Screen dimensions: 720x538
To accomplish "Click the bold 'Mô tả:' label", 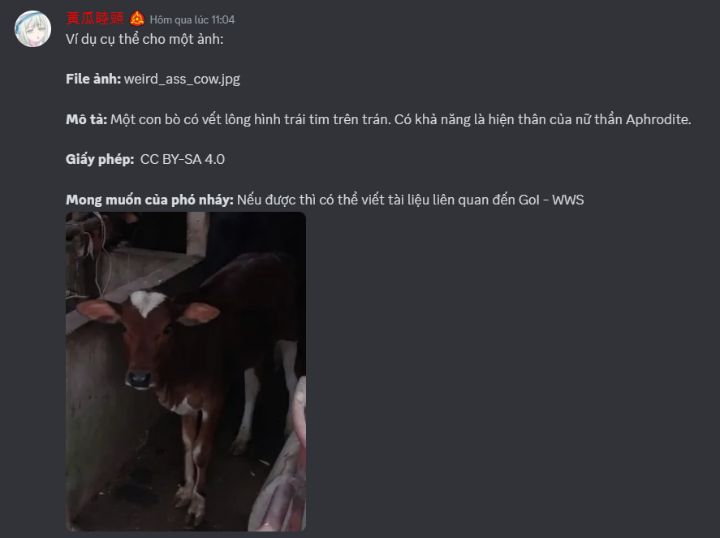I will pos(86,119).
